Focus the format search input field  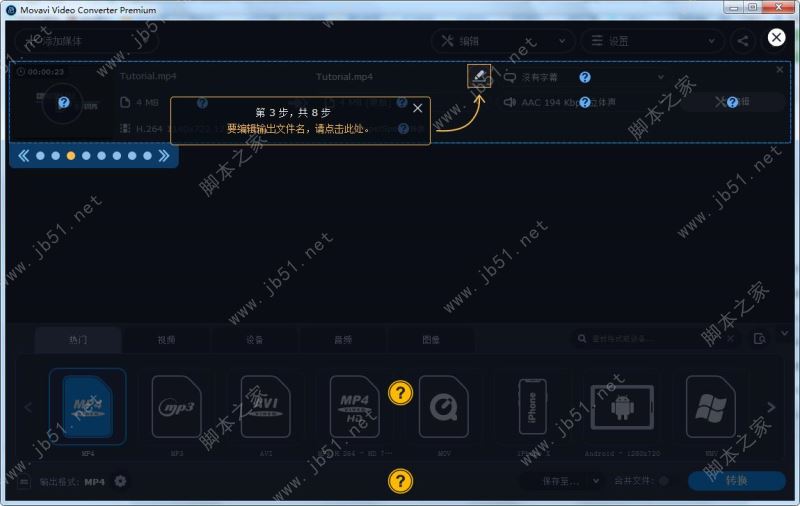pyautogui.click(x=653, y=339)
